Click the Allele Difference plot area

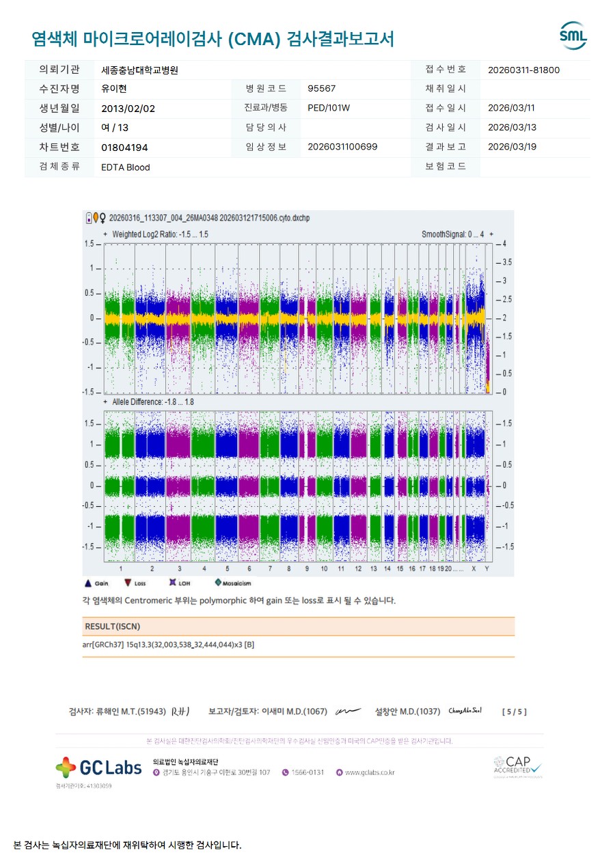point(297,486)
